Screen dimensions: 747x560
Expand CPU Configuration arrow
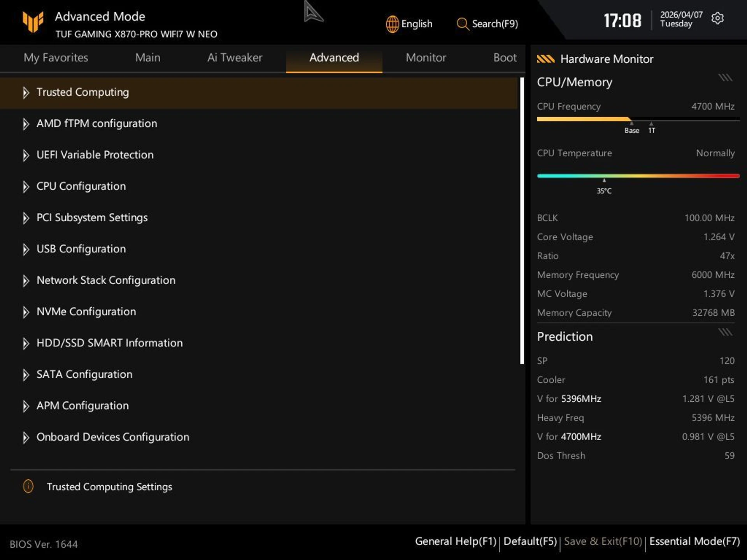26,187
